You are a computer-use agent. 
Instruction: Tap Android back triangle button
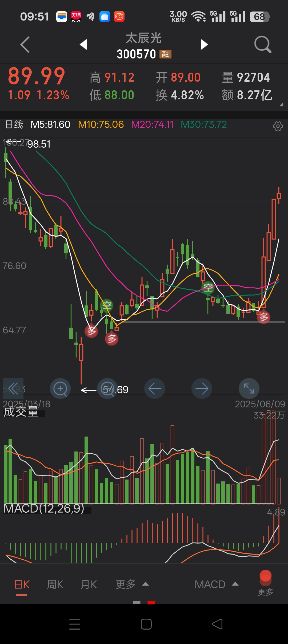(217, 624)
